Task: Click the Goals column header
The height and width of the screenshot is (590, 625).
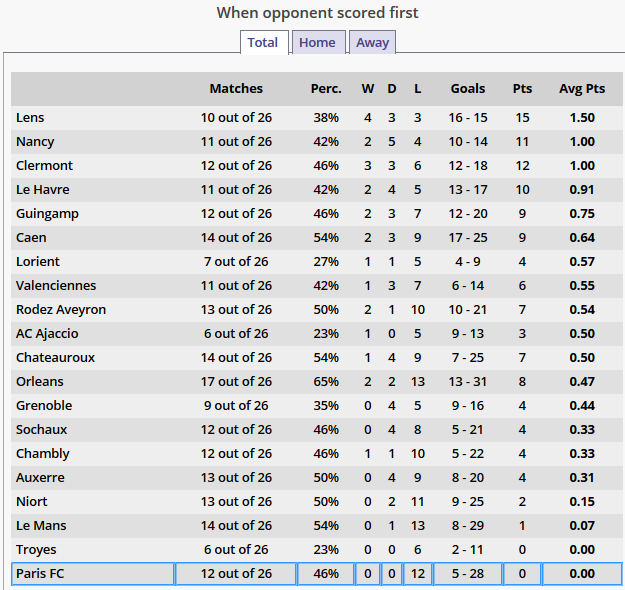Action: click(468, 89)
